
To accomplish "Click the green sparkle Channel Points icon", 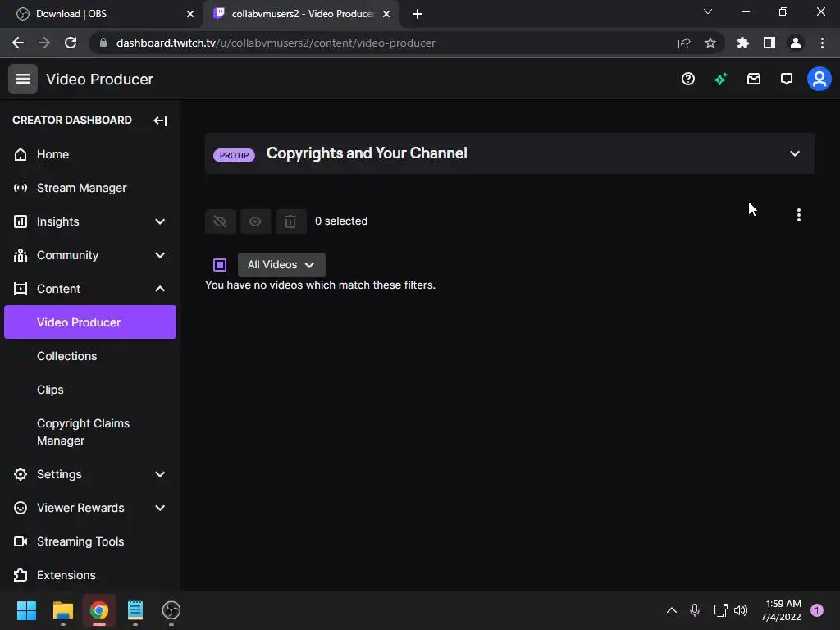I will point(720,80).
